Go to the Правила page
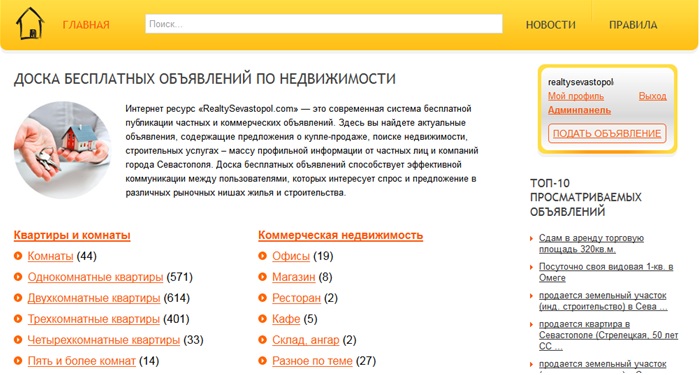 pyautogui.click(x=633, y=25)
